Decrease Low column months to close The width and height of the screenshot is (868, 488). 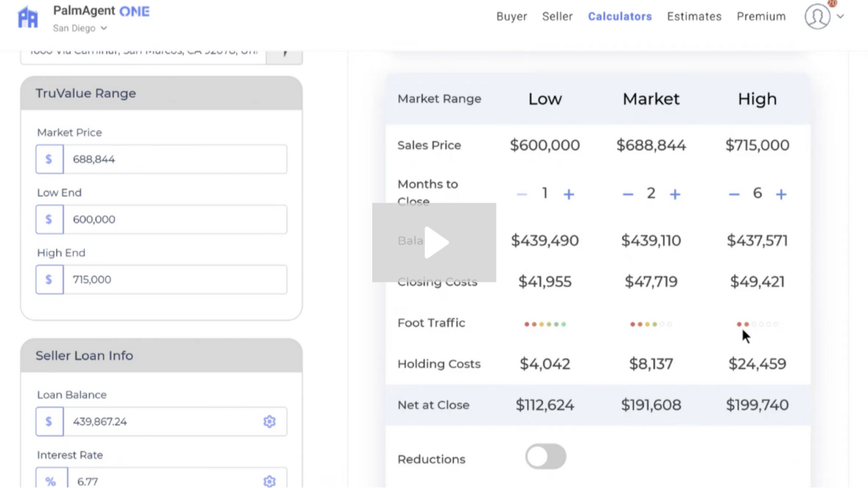pyautogui.click(x=521, y=195)
